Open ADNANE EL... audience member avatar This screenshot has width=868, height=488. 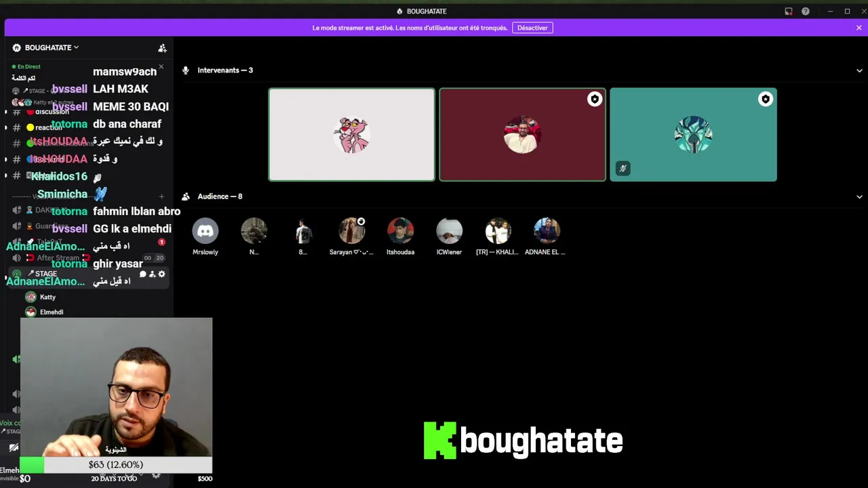547,231
